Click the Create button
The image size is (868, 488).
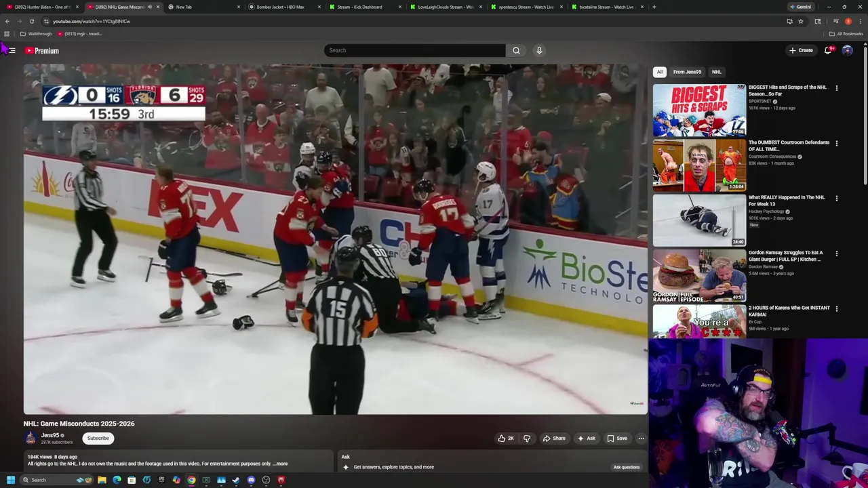801,50
